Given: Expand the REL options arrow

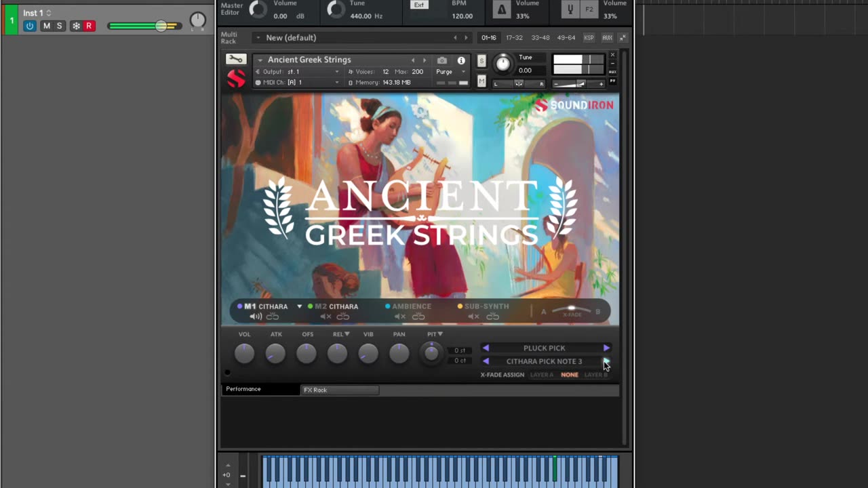Looking at the screenshot, I should [x=347, y=334].
